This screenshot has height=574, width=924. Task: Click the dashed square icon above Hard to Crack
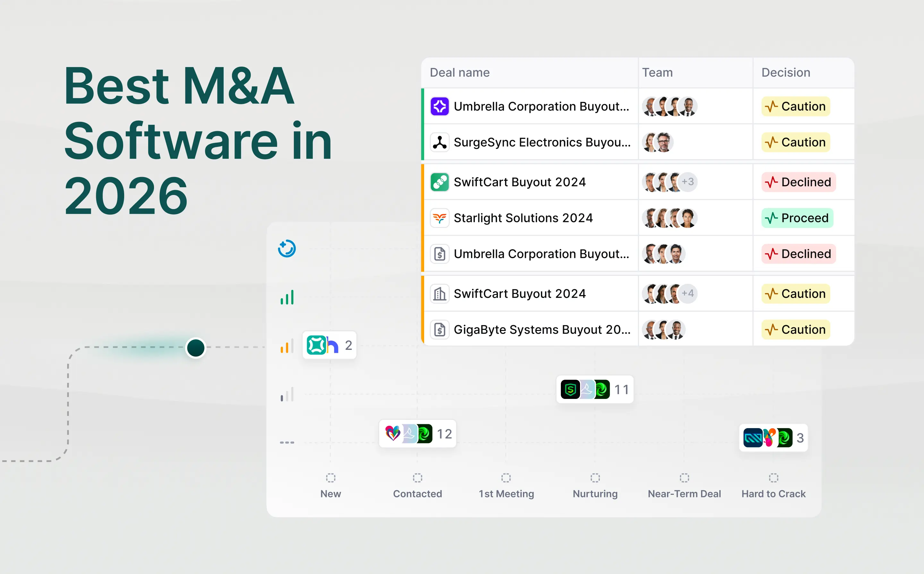pyautogui.click(x=774, y=477)
